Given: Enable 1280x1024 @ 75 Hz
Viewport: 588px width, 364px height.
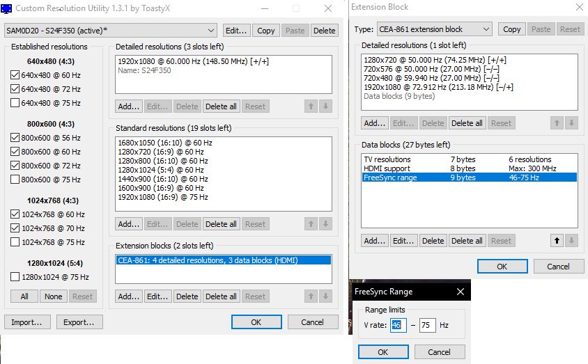Looking at the screenshot, I should pyautogui.click(x=15, y=277).
